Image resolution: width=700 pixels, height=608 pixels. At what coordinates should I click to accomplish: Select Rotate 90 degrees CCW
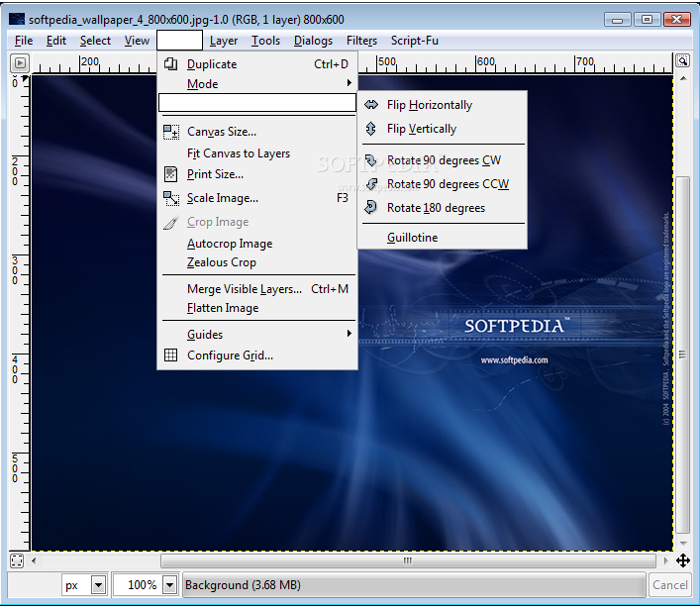pos(443,184)
